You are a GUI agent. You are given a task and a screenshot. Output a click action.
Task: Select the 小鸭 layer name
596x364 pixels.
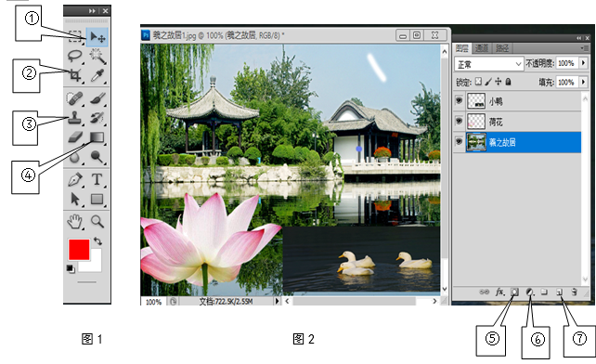496,101
